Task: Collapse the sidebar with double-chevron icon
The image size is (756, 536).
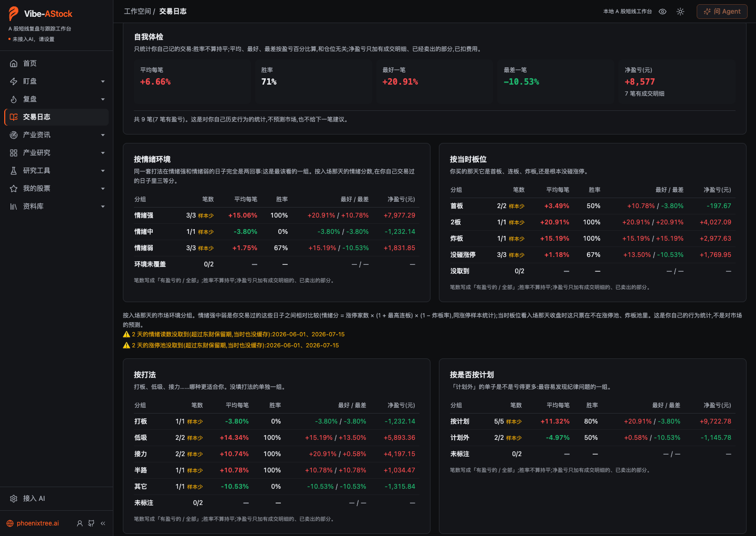Action: (103, 523)
